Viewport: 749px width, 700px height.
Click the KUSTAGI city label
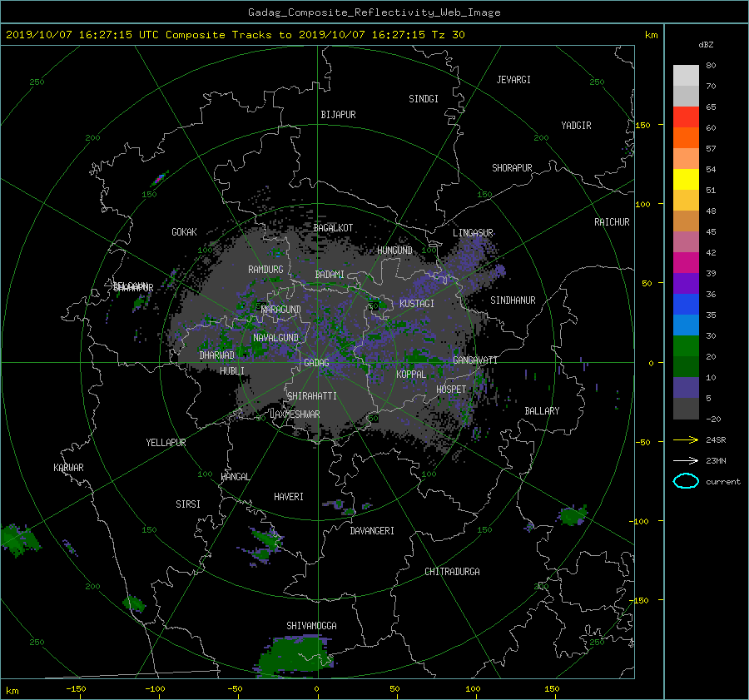coord(417,304)
